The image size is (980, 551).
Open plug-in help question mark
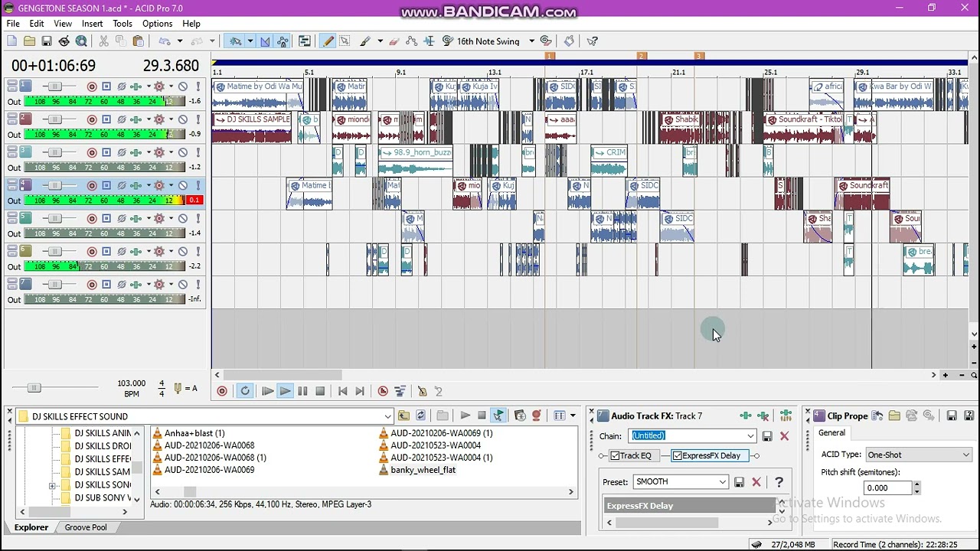pos(779,482)
